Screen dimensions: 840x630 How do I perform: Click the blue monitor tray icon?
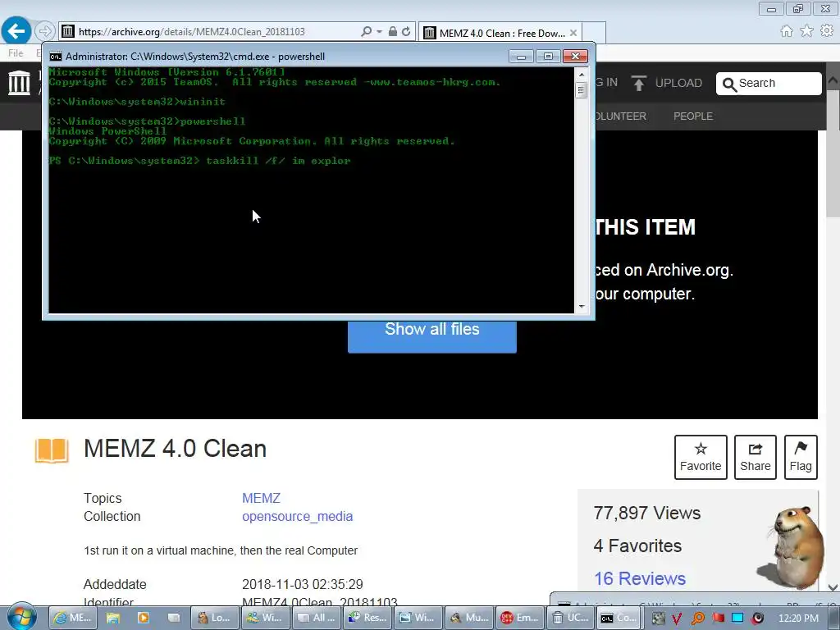(x=737, y=619)
